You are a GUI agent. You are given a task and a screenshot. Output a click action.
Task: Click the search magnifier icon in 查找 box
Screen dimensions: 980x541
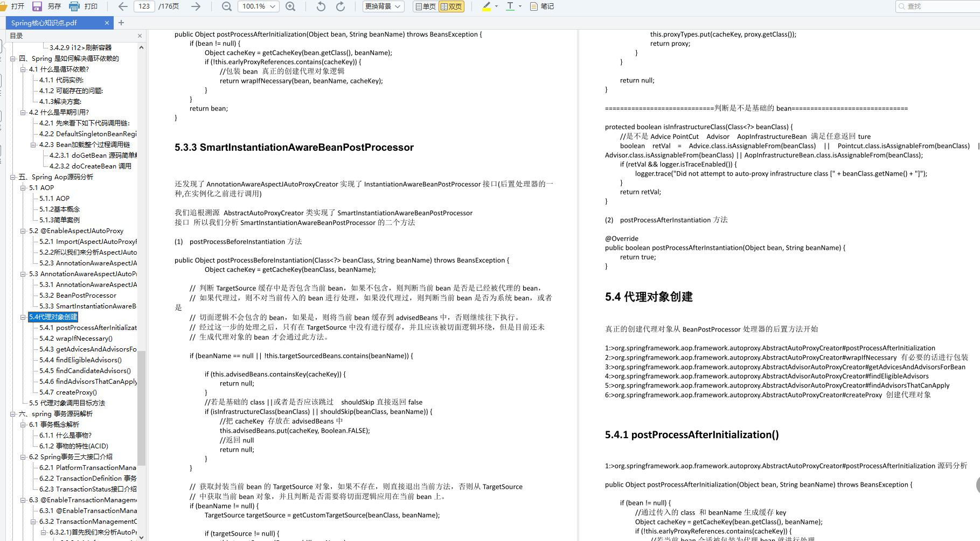(902, 6)
